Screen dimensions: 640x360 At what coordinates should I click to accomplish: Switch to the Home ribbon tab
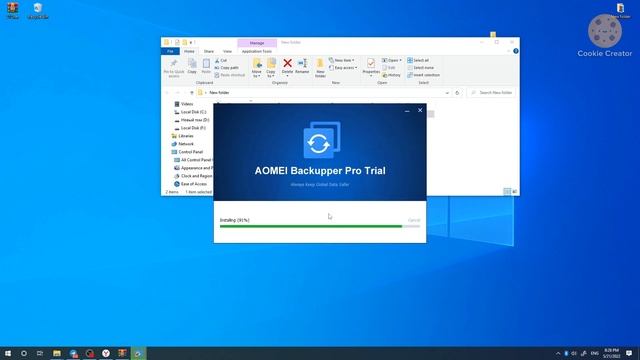(189, 51)
